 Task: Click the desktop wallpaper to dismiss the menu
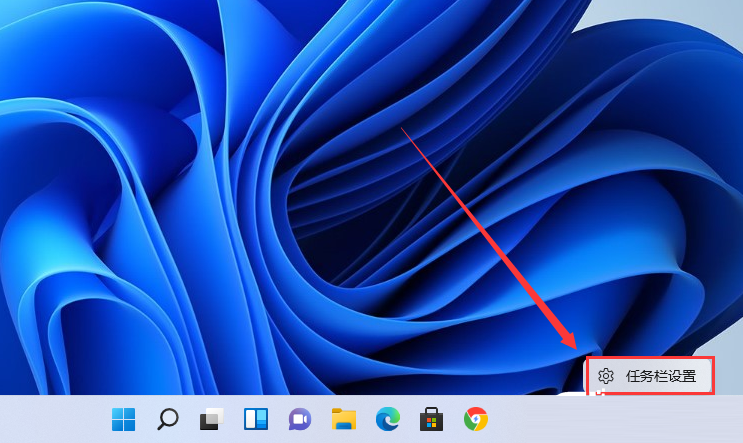pos(200,200)
